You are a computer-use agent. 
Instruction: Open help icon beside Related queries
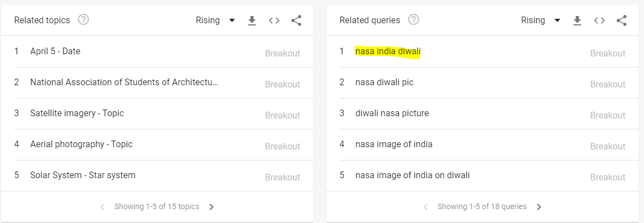414,20
